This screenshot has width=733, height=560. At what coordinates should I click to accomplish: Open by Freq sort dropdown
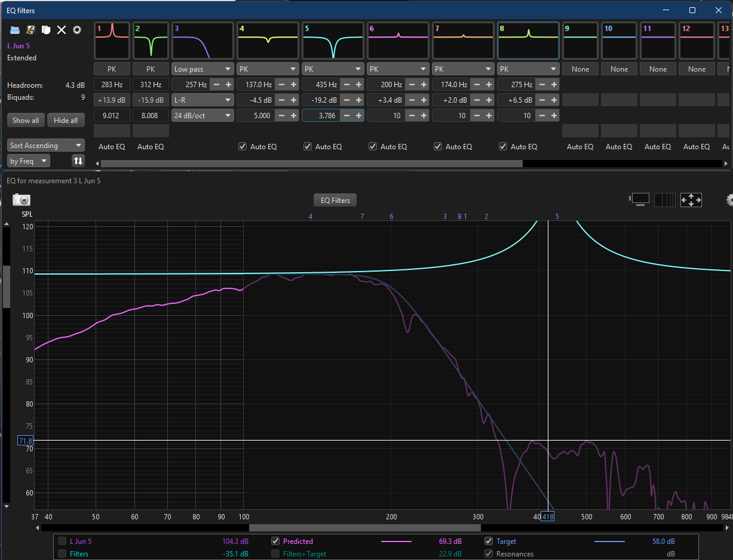(29, 161)
